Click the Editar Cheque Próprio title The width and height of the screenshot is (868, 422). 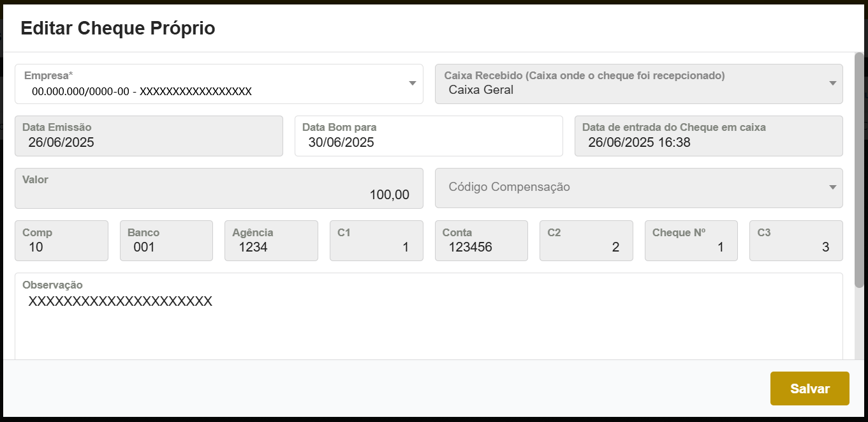[x=118, y=29]
